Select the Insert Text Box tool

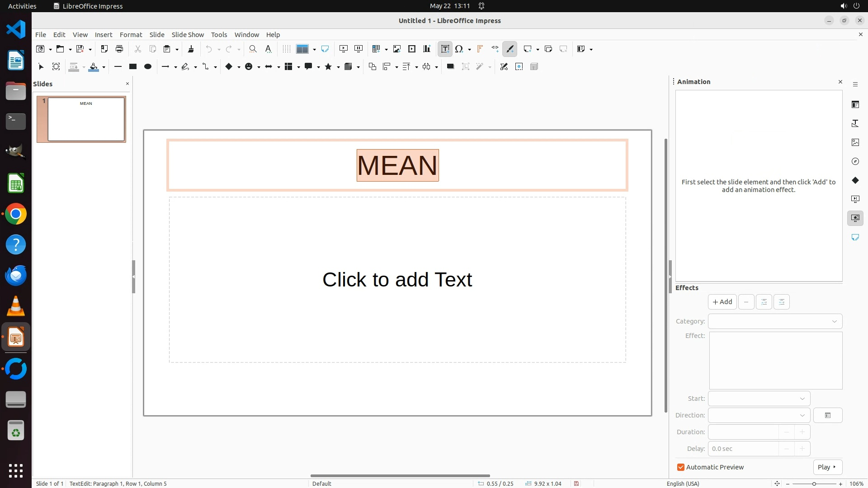(x=445, y=49)
